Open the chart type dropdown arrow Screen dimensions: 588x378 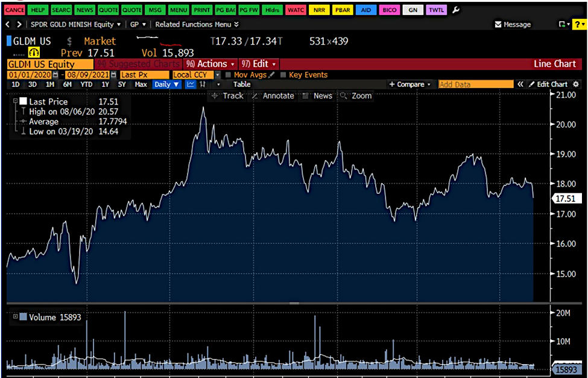(219, 85)
